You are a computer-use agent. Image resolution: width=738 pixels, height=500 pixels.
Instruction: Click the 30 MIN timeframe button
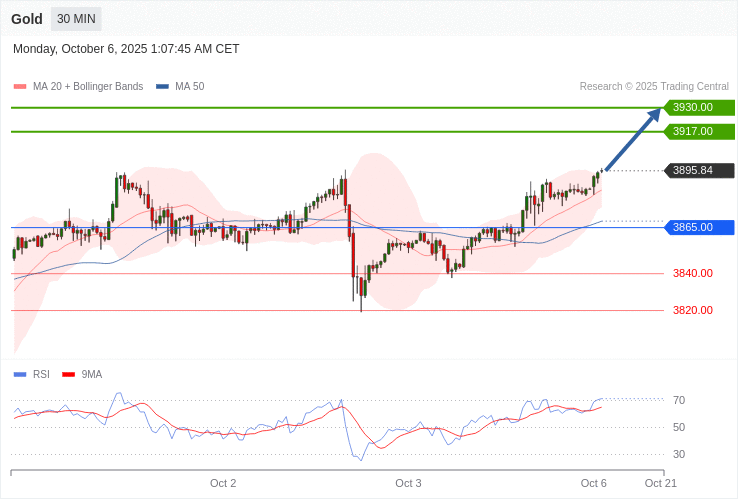[x=77, y=19]
